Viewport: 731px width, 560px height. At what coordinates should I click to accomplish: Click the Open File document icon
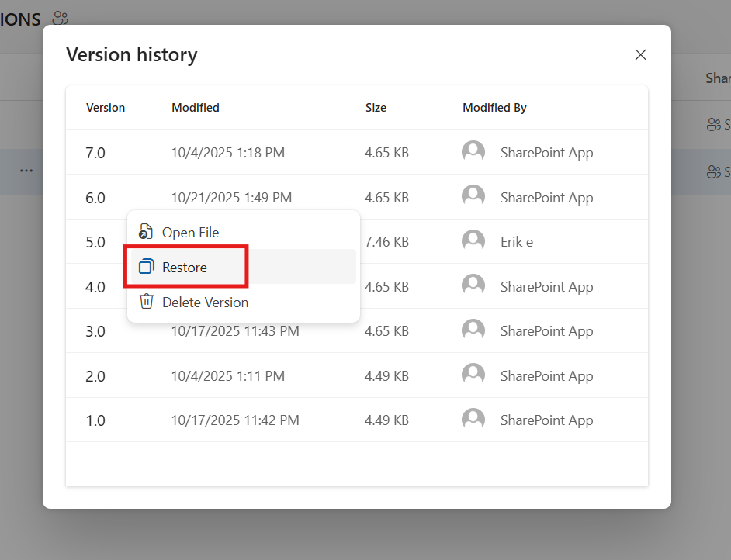(x=146, y=232)
